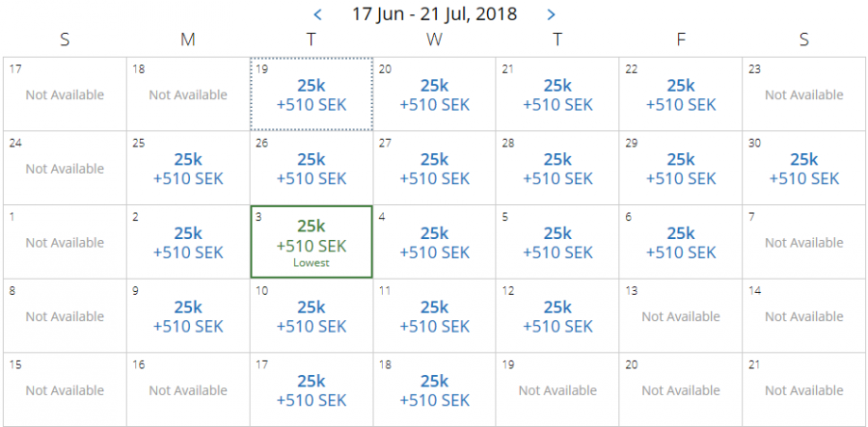Pick July 9 Monday fare
This screenshot has width=868, height=427.
(x=188, y=316)
